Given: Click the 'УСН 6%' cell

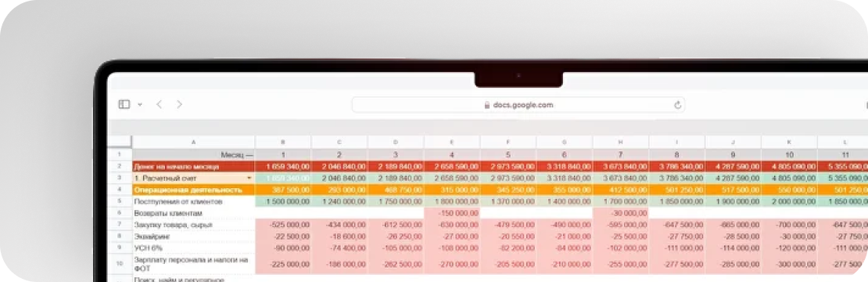Looking at the screenshot, I should click(x=194, y=248).
